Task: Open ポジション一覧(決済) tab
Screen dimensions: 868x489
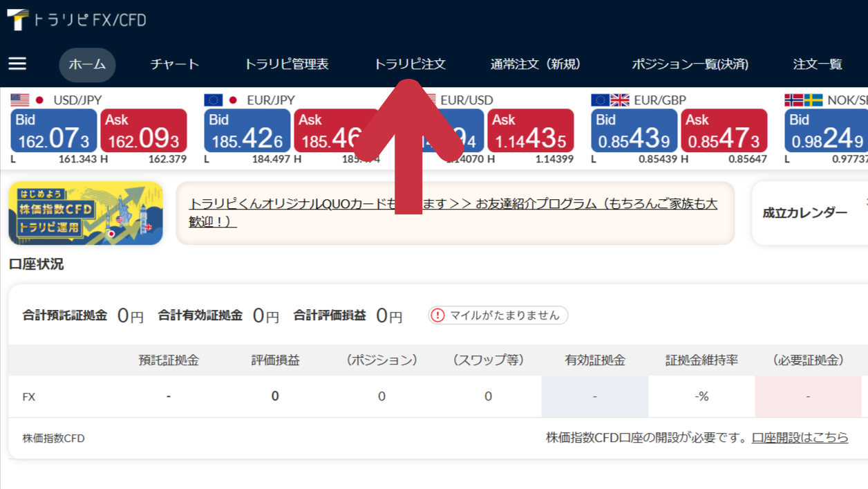Action: 690,64
